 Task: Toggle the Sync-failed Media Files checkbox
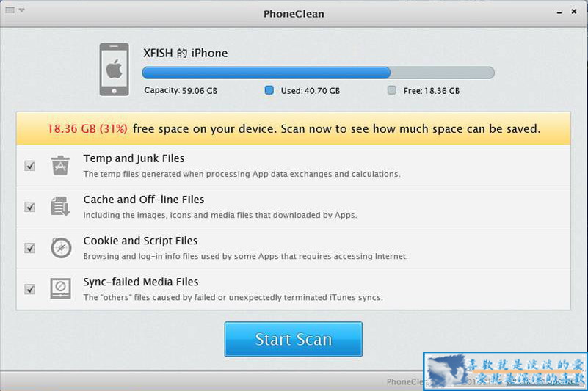[29, 290]
